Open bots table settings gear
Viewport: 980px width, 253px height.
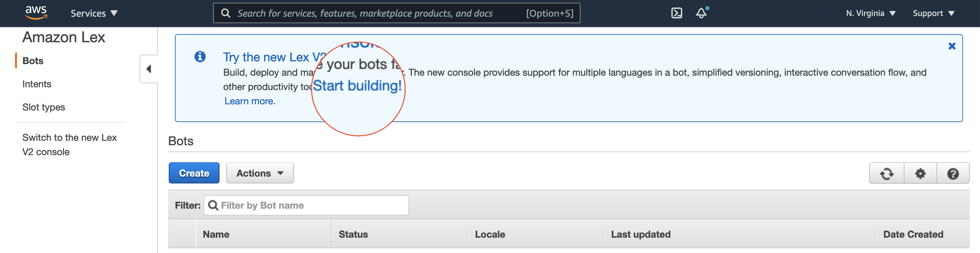coord(920,173)
